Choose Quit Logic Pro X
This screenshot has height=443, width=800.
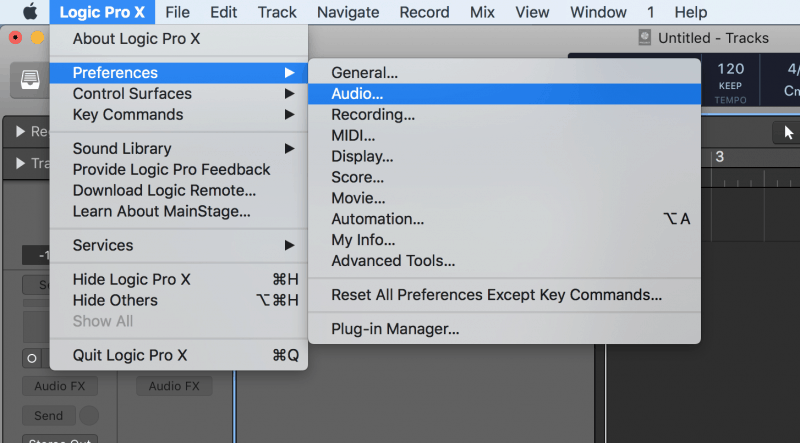coord(179,355)
